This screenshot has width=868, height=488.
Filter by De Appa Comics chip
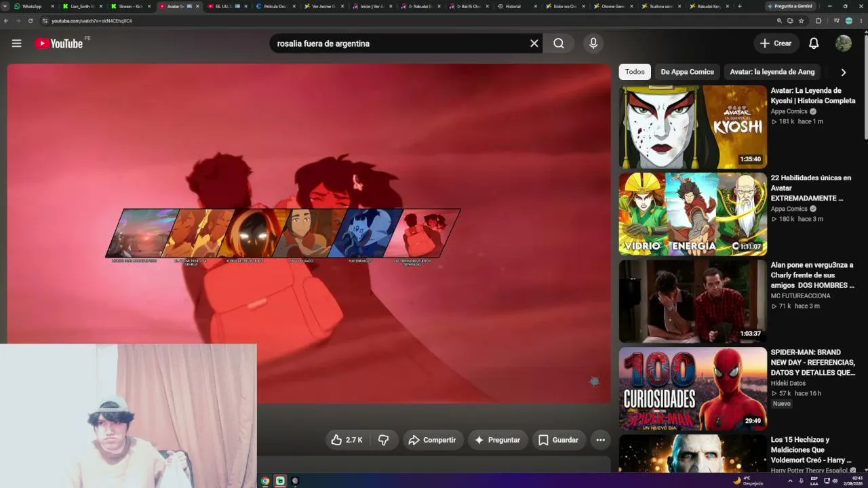(x=687, y=72)
